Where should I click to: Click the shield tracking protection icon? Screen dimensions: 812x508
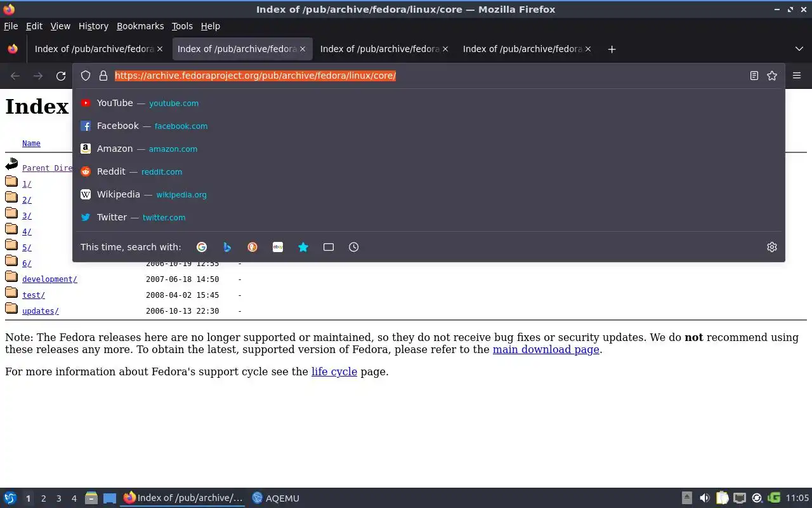86,76
